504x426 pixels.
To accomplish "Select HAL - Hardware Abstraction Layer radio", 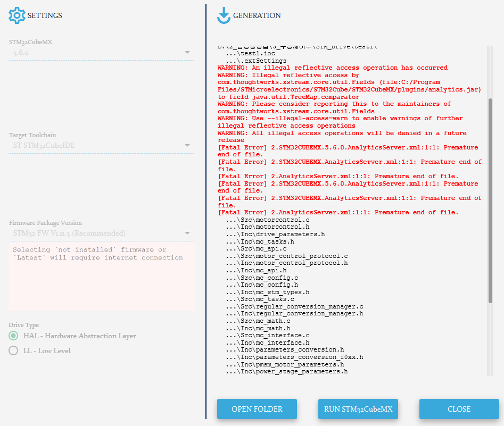I will pyautogui.click(x=13, y=336).
